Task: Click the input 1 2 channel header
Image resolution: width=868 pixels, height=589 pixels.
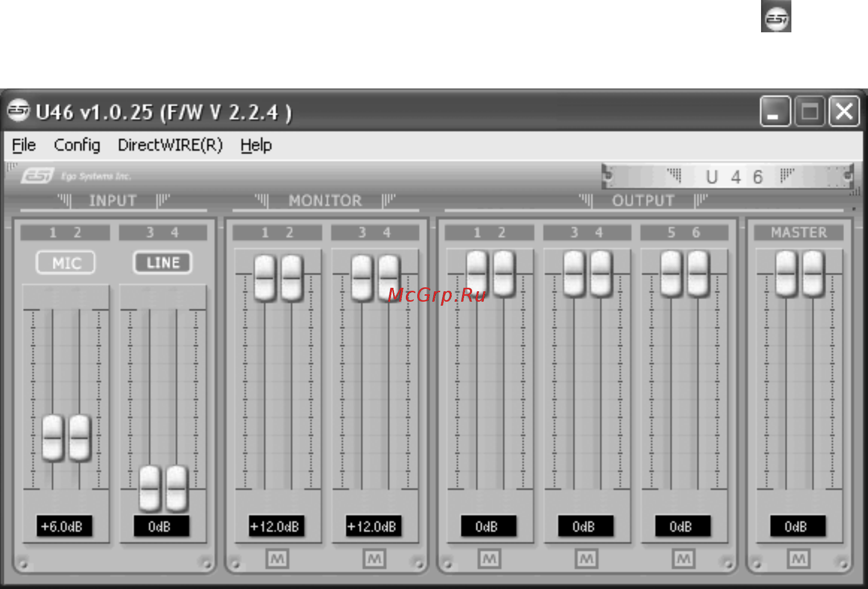Action: pyautogui.click(x=65, y=233)
